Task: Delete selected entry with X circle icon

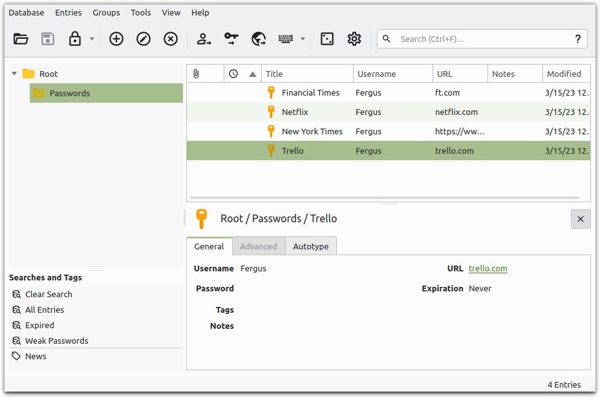Action: click(x=170, y=39)
